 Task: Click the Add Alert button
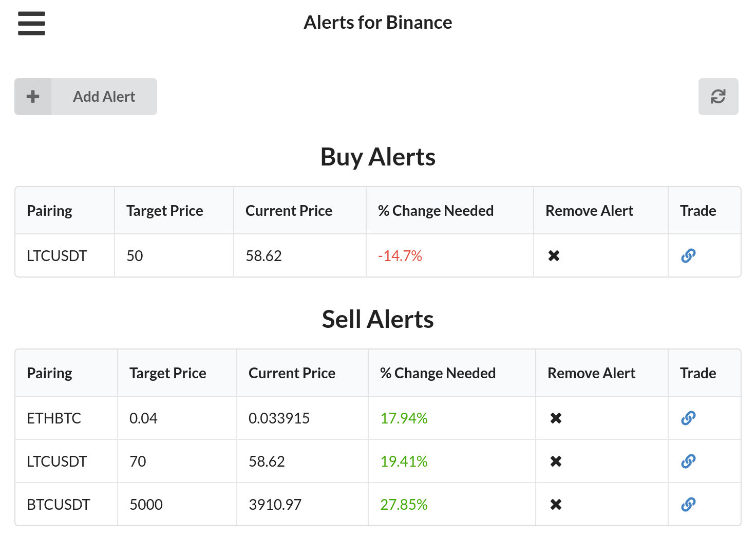coord(86,97)
